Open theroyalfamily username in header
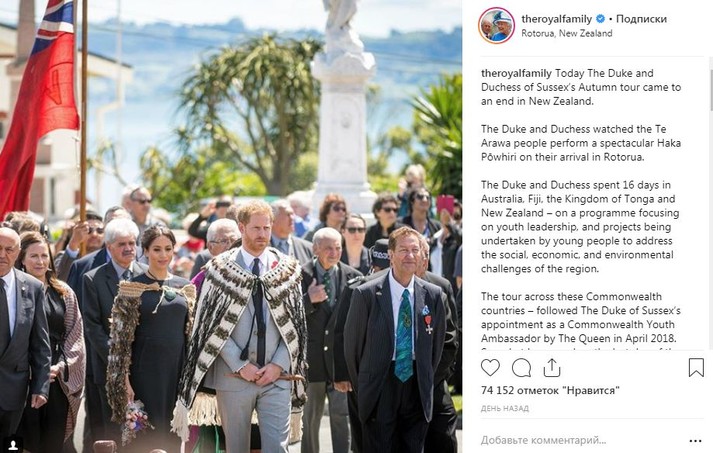713x453 pixels. pos(557,19)
